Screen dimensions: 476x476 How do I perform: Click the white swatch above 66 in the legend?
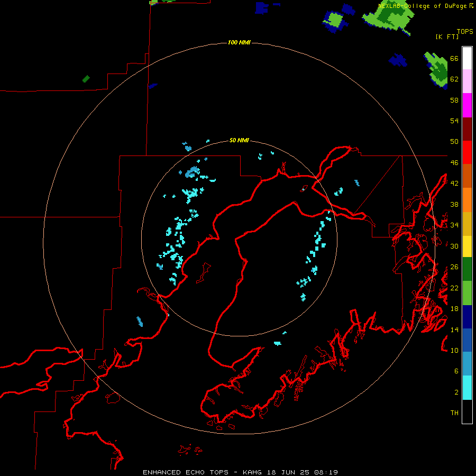tap(467, 58)
